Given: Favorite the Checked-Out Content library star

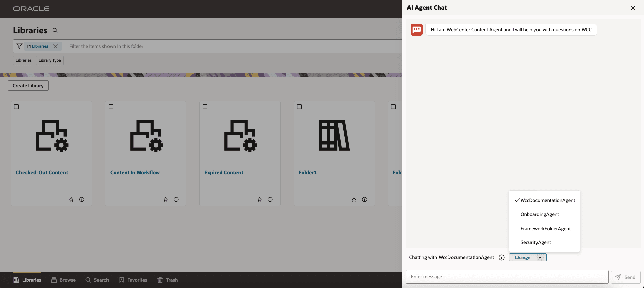Looking at the screenshot, I should pyautogui.click(x=71, y=199).
